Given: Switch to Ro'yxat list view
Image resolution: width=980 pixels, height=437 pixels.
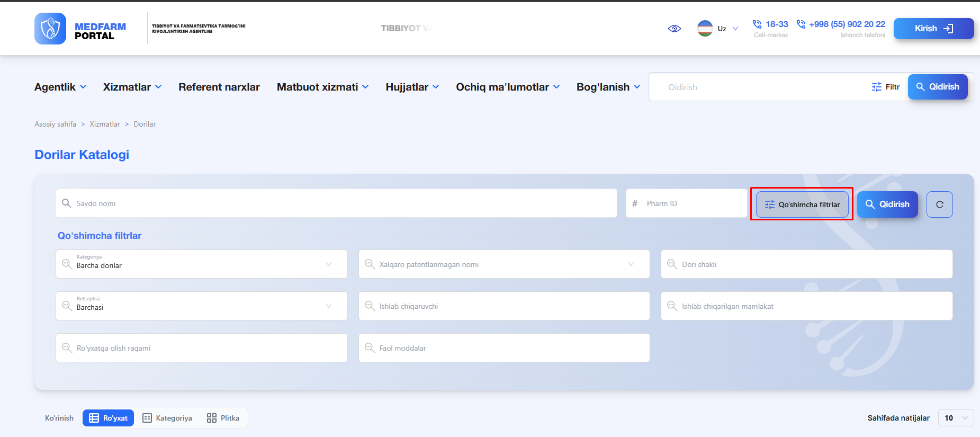Looking at the screenshot, I should (x=109, y=418).
